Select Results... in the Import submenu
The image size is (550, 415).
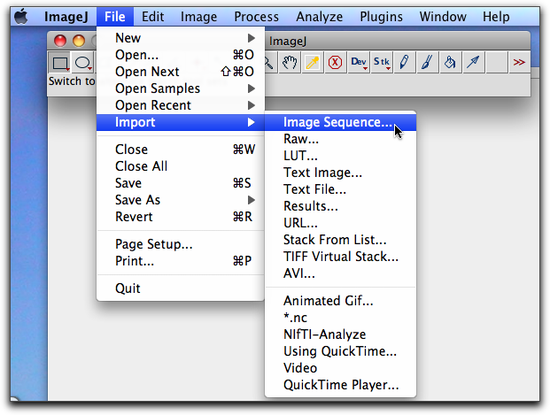(x=341, y=206)
